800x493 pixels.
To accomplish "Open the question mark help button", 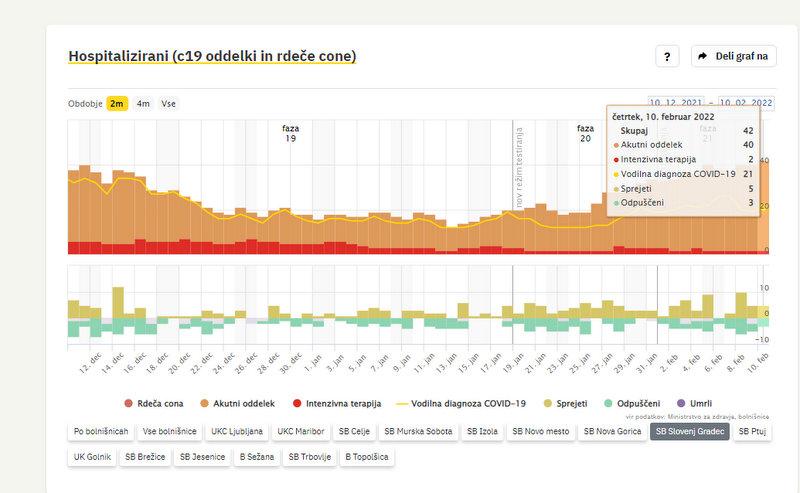I will (668, 56).
